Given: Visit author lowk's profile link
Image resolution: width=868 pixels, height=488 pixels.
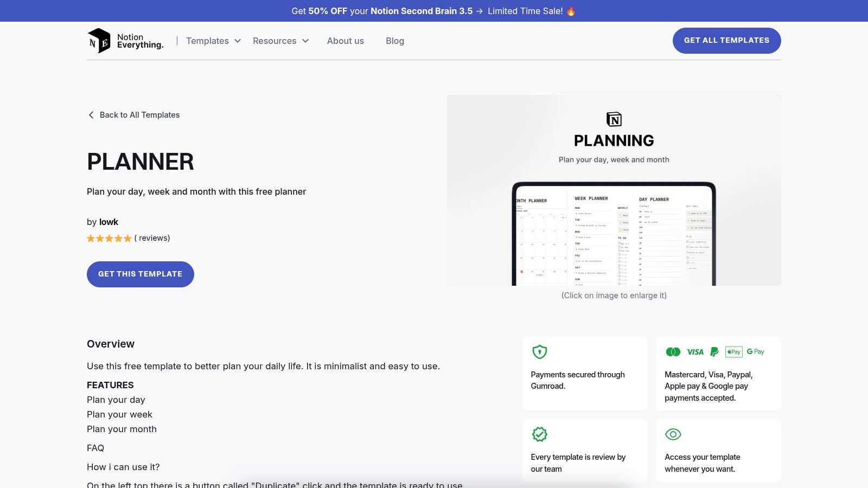Looking at the screenshot, I should [x=108, y=222].
